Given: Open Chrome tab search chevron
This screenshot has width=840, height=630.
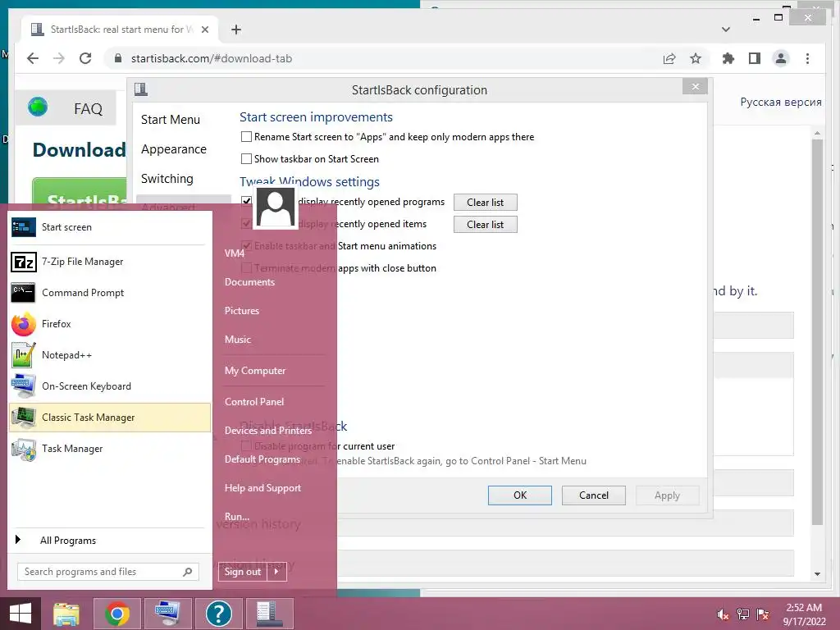Looking at the screenshot, I should point(725,30).
